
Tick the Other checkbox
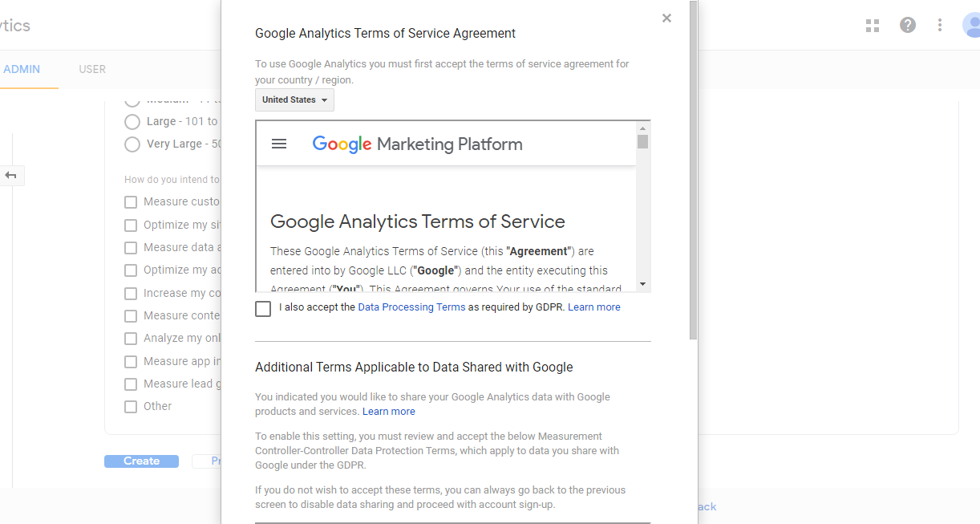point(131,407)
